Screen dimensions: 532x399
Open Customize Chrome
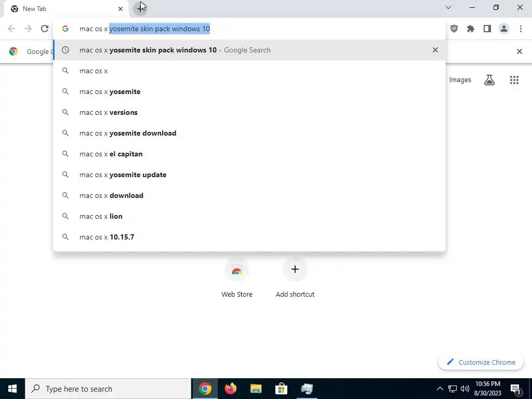click(x=481, y=362)
